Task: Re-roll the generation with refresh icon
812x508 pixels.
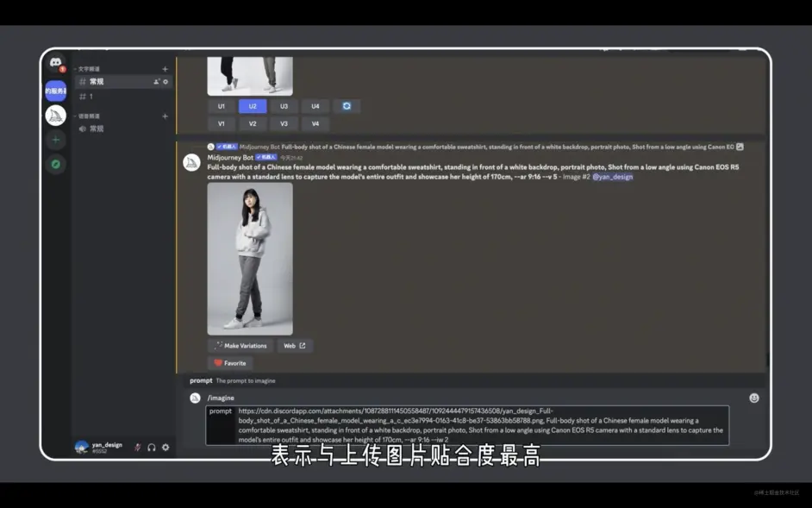Action: (x=347, y=106)
